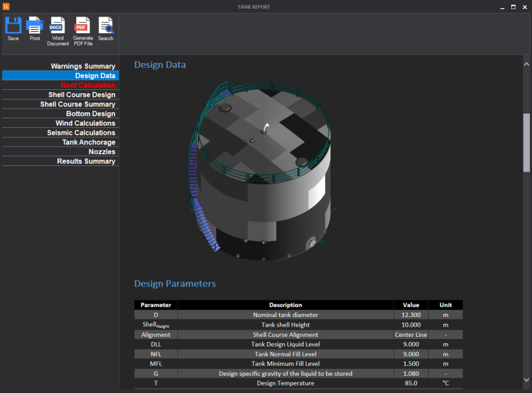The height and width of the screenshot is (393, 532).
Task: Close the Tank Report window
Action: click(x=524, y=7)
